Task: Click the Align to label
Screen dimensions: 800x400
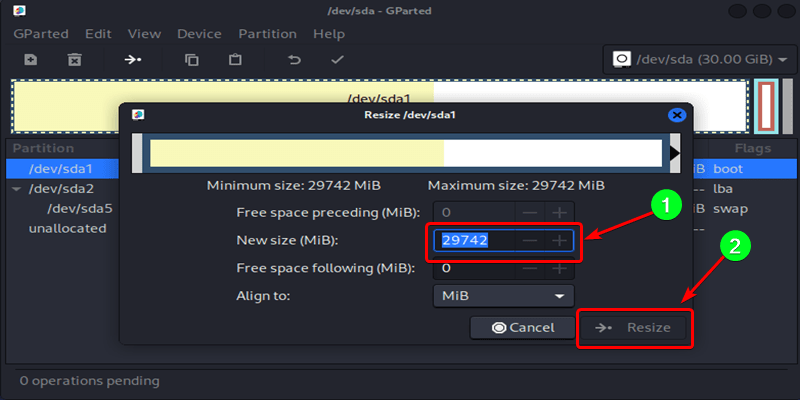Action: (263, 296)
